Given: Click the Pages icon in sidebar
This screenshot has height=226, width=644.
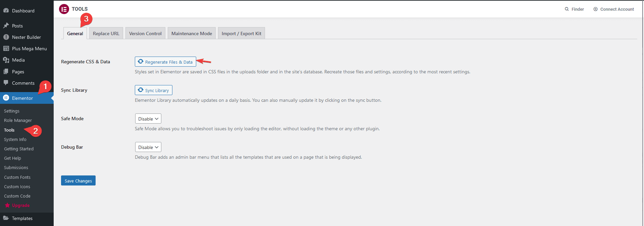Looking at the screenshot, I should pyautogui.click(x=6, y=71).
